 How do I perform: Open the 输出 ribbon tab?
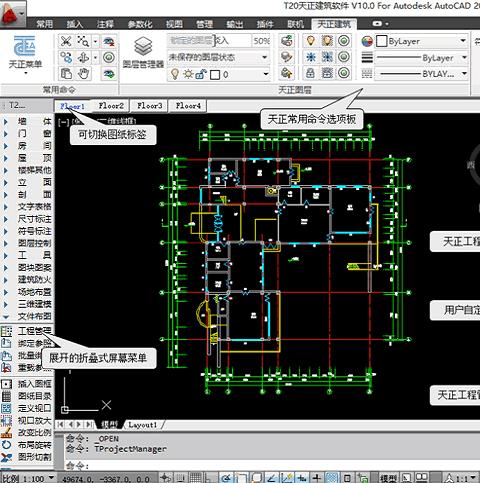[x=235, y=24]
